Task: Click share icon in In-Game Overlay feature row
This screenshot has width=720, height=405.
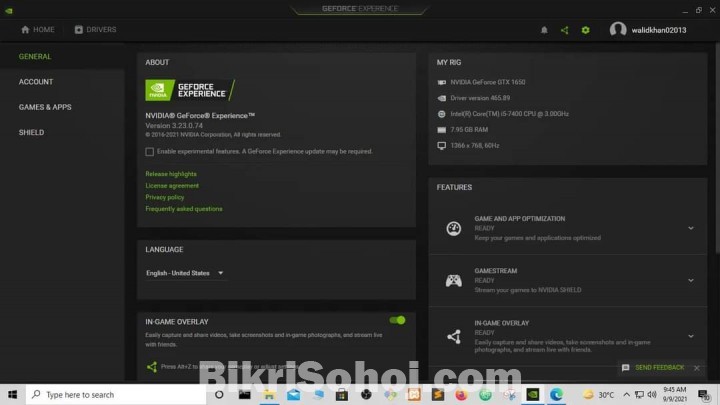Action: coord(454,337)
